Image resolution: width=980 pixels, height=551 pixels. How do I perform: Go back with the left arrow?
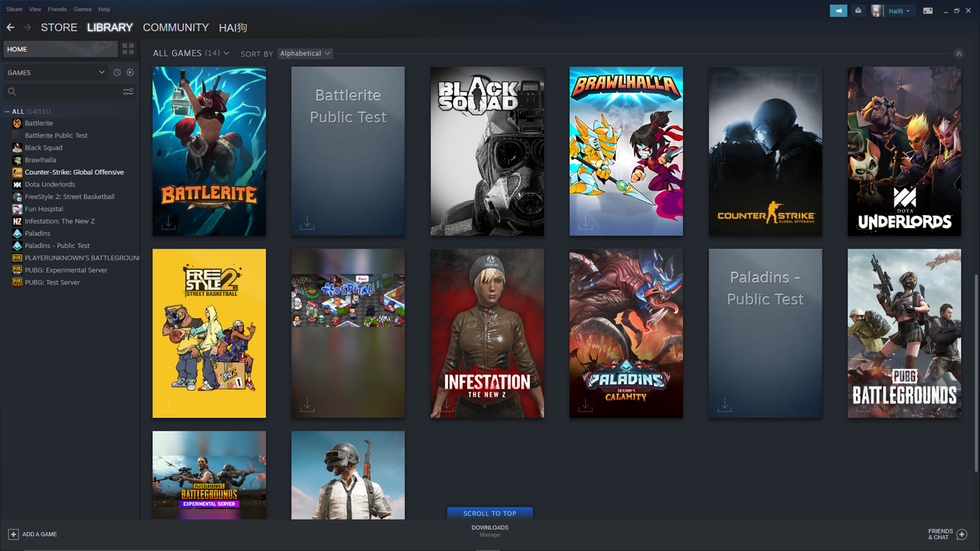11,28
